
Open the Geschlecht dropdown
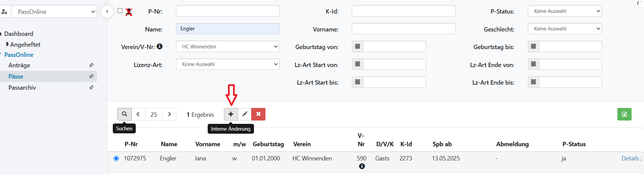(x=565, y=29)
